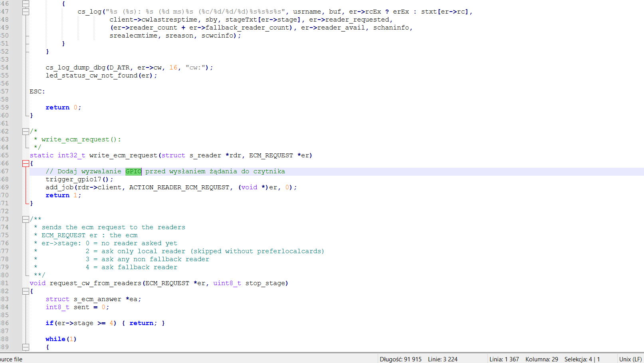This screenshot has width=644, height=363.
Task: Collapse the write_ecm_request comment block fold
Action: (26, 131)
